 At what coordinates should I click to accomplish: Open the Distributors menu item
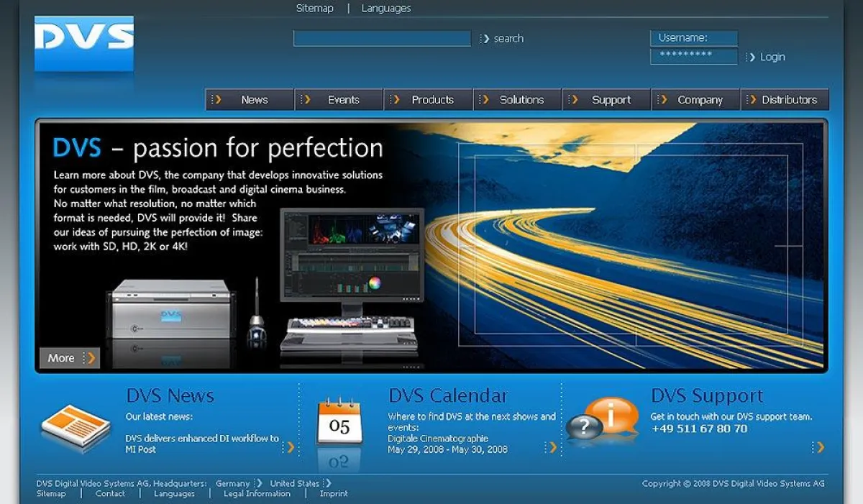click(x=785, y=100)
